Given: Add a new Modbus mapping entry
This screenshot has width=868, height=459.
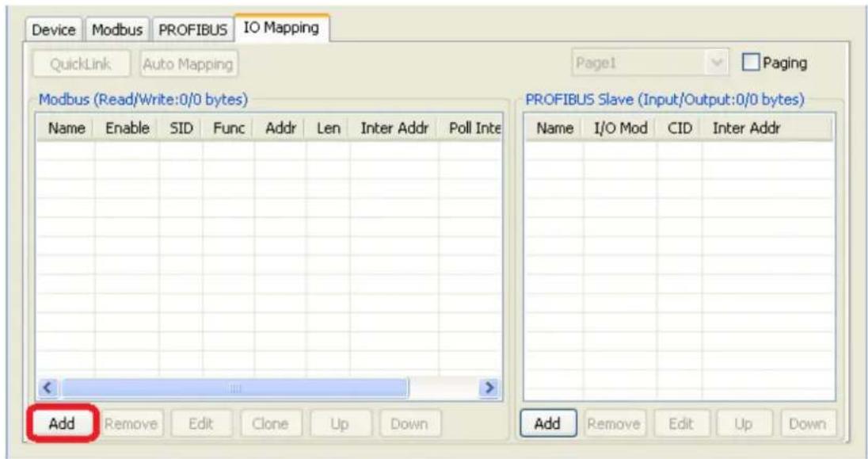Looking at the screenshot, I should [62, 423].
